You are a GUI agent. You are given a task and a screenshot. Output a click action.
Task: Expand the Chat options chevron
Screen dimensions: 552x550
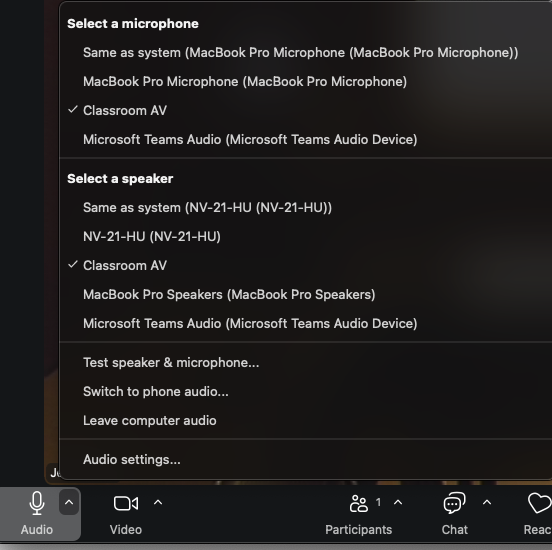tap(487, 502)
